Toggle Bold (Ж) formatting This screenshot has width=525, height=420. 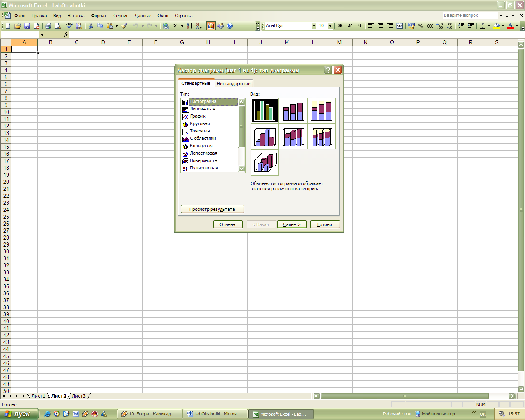[340, 26]
